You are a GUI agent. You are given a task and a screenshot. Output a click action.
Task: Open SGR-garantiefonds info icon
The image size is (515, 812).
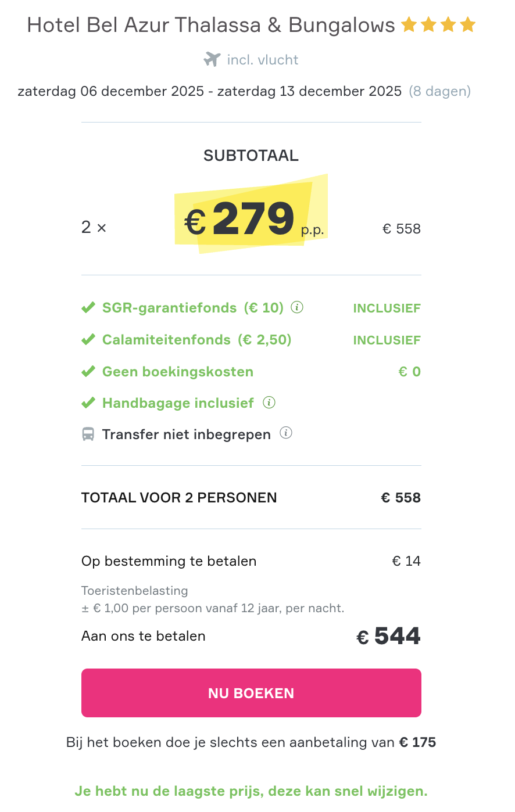point(297,307)
